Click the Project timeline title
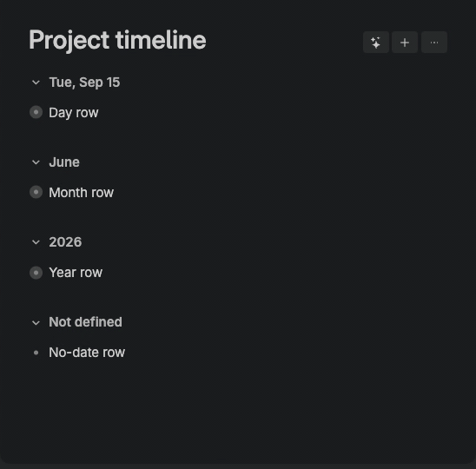476x469 pixels. coord(117,40)
